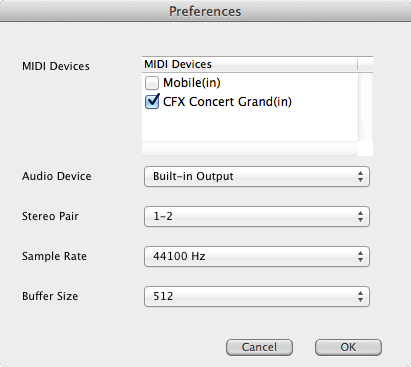The width and height of the screenshot is (411, 367).
Task: Click empty area in MIDI Devices list
Action: [x=250, y=126]
